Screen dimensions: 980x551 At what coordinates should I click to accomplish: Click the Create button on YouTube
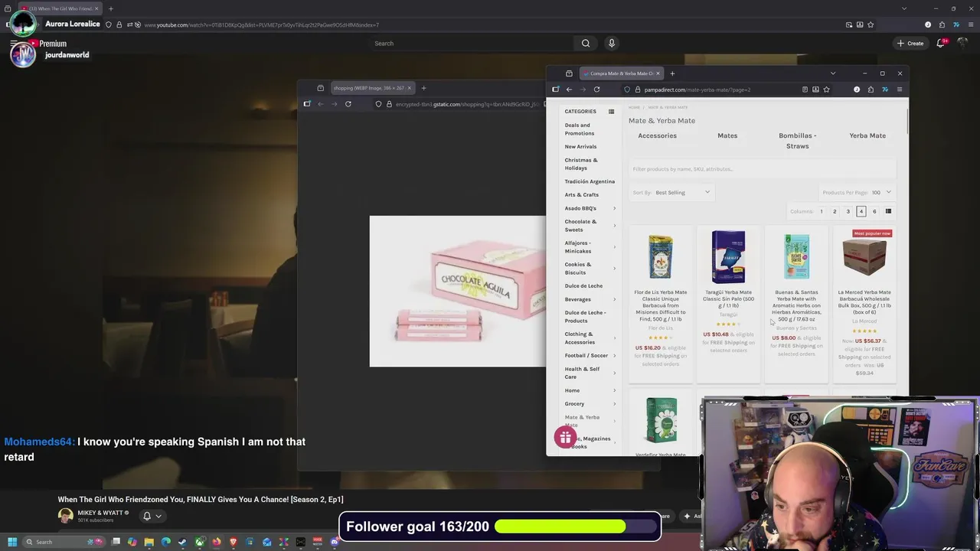coord(910,43)
